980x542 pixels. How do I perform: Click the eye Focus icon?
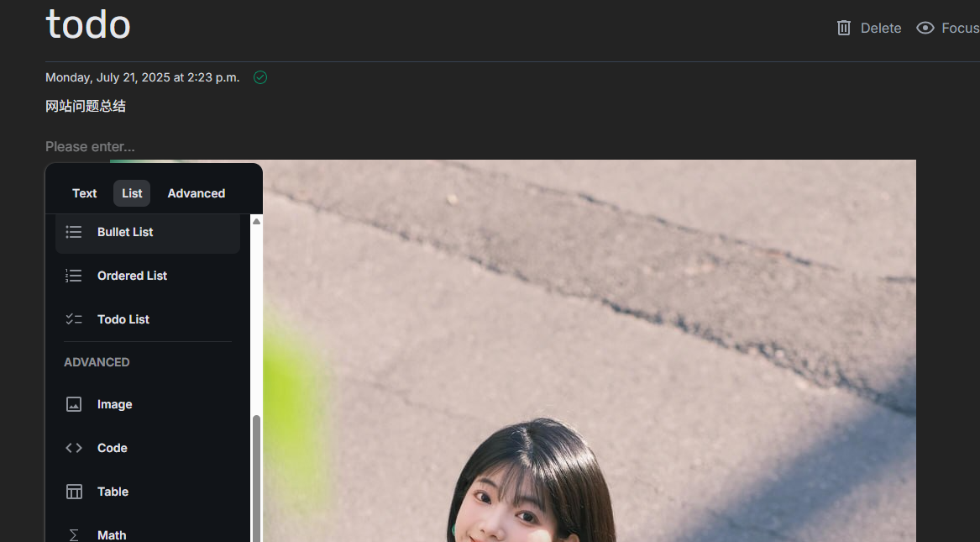925,28
